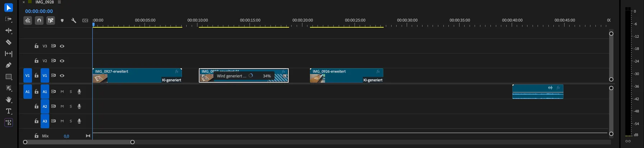
Task: Solo audio track A3
Action: point(71,121)
